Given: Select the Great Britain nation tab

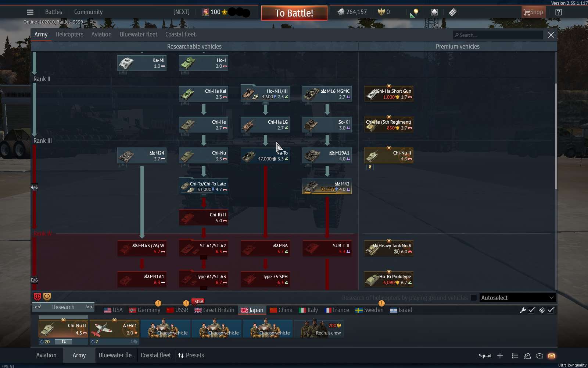Looking at the screenshot, I should [x=214, y=310].
